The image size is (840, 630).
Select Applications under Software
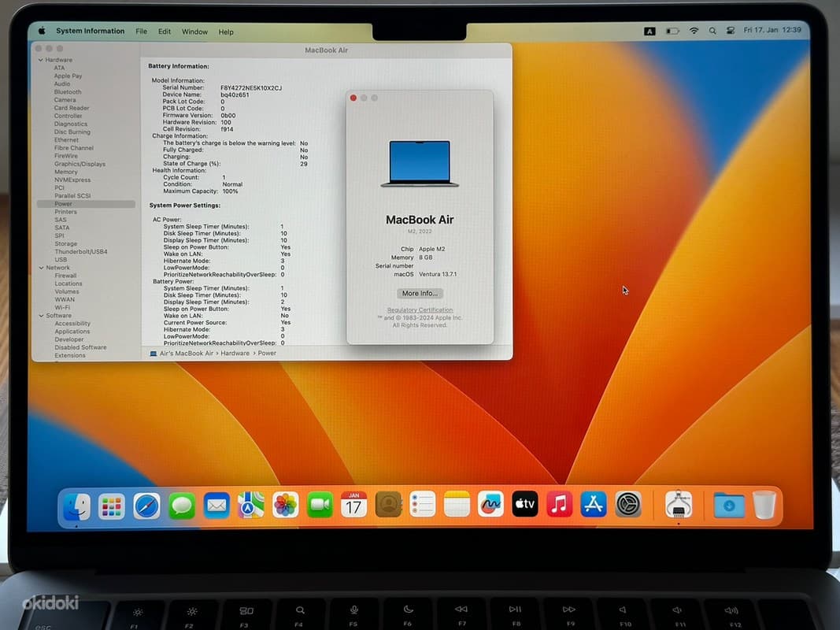pyautogui.click(x=72, y=332)
